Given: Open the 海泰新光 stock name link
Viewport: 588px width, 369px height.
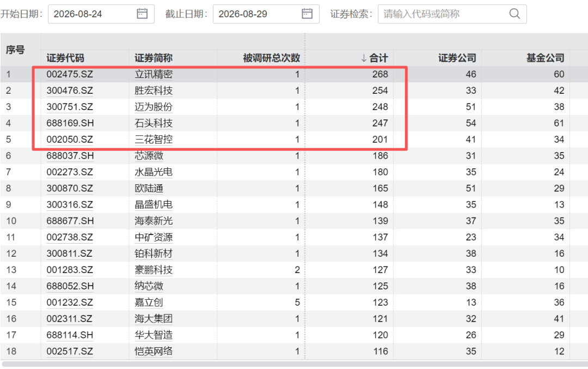Looking at the screenshot, I should coord(154,221).
